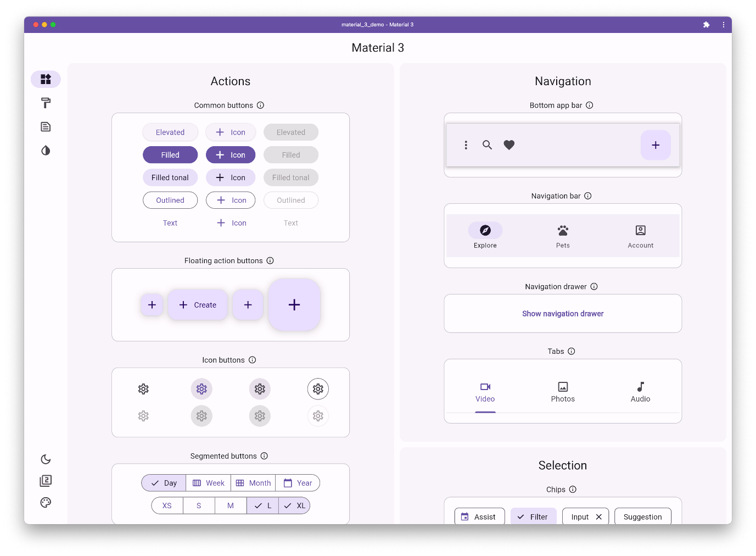Switch to the Photos tab

(x=563, y=392)
